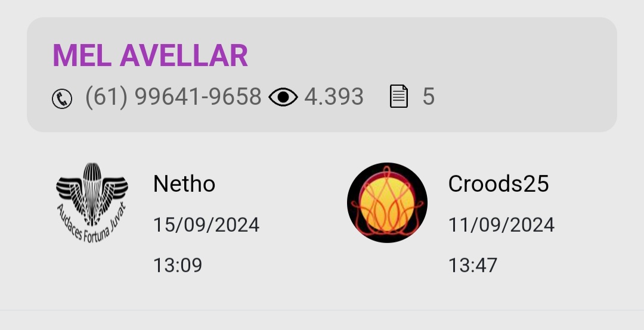Image resolution: width=644 pixels, height=330 pixels.
Task: Click the divider line below the reviews
Action: (x=322, y=310)
